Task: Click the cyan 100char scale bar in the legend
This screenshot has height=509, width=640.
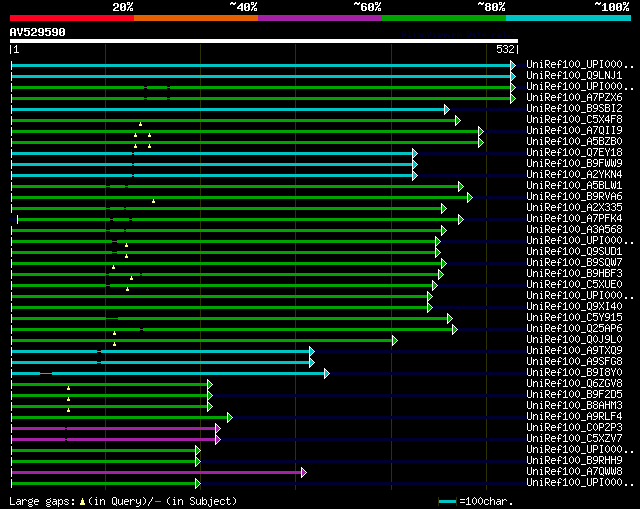Action: click(x=447, y=502)
